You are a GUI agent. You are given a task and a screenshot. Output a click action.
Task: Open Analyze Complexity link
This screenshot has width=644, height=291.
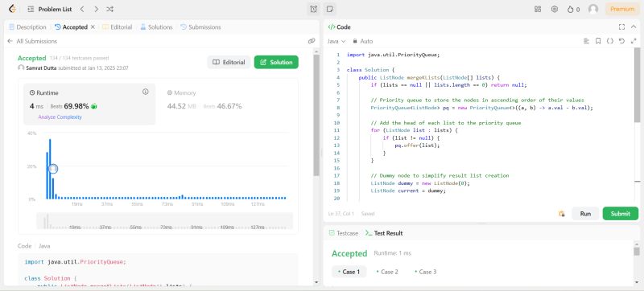[60, 117]
